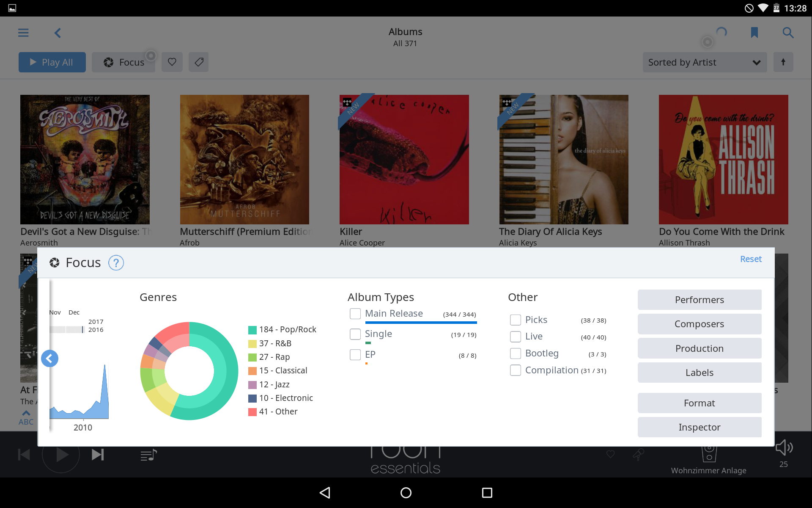Expand the Performers focus option
The width and height of the screenshot is (812, 508).
pyautogui.click(x=700, y=300)
